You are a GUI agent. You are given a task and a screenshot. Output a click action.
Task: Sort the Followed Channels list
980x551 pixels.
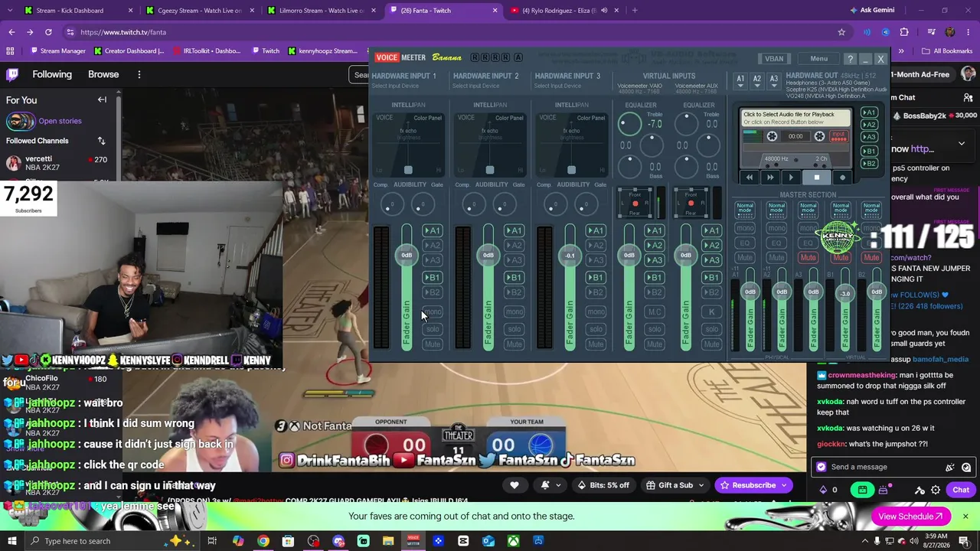[x=101, y=141]
